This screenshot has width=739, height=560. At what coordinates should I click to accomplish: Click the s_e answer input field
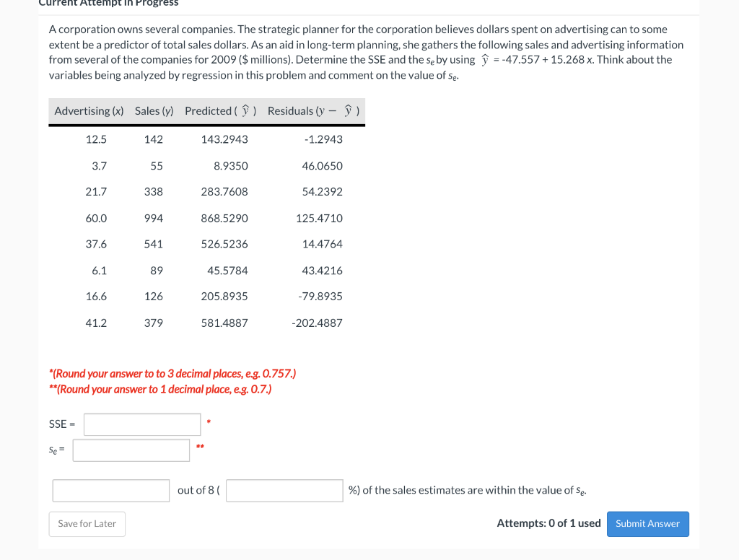131,450
